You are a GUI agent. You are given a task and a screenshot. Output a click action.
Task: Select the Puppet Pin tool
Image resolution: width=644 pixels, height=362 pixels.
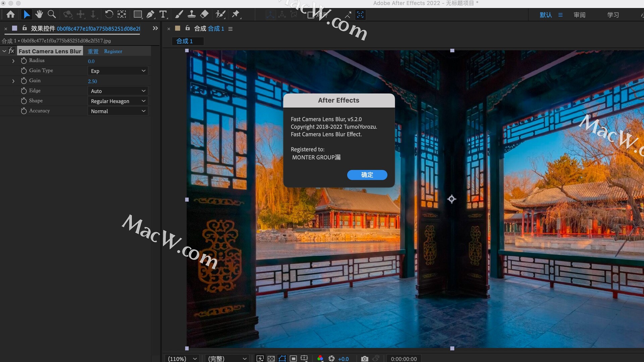pyautogui.click(x=236, y=14)
